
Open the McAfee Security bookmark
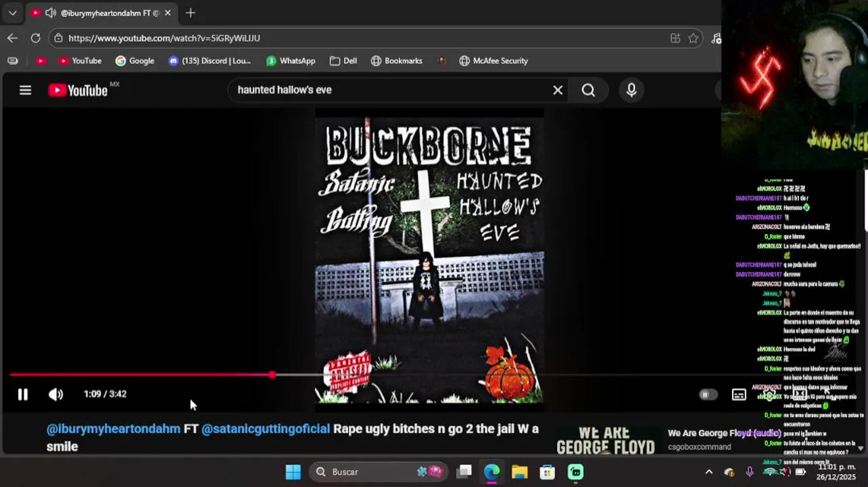[493, 61]
